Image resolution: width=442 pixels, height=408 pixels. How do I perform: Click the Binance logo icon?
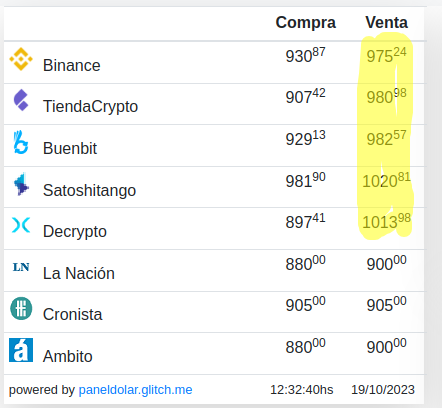tap(21, 59)
